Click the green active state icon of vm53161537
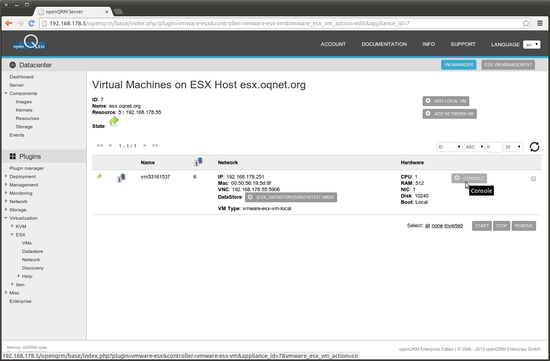Screen dimensions: 550x361 click(x=99, y=176)
